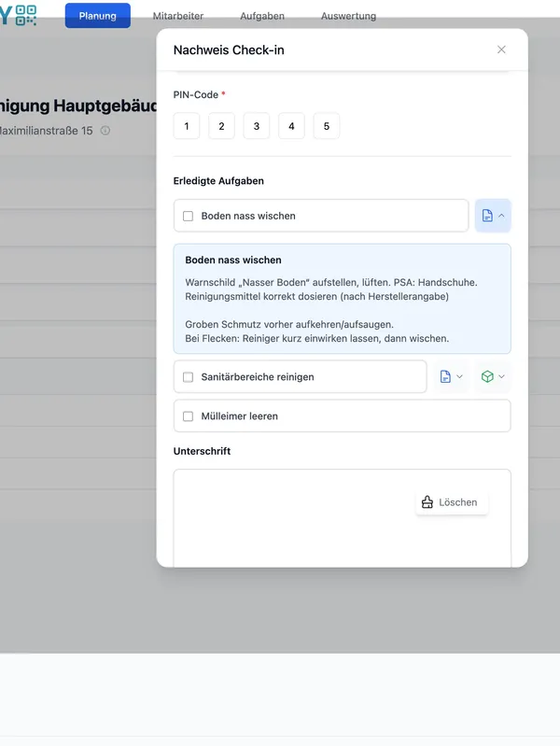Click the Hauptgebäude page heading behind the dialog
Viewport: 560px width, 746px height.
point(78,106)
